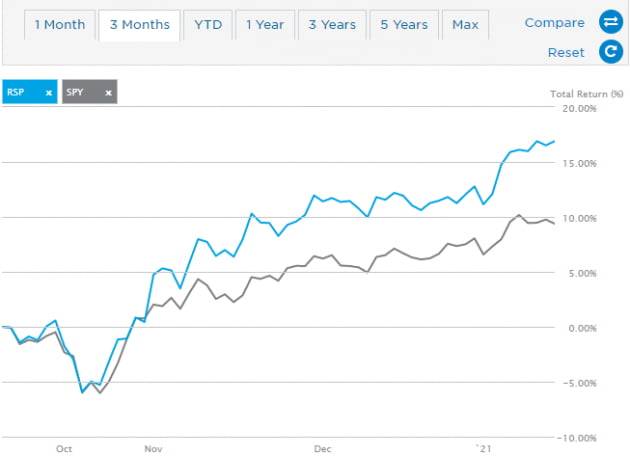This screenshot has height=456, width=630.
Task: Switch to the 3 Months tab
Action: pyautogui.click(x=140, y=24)
